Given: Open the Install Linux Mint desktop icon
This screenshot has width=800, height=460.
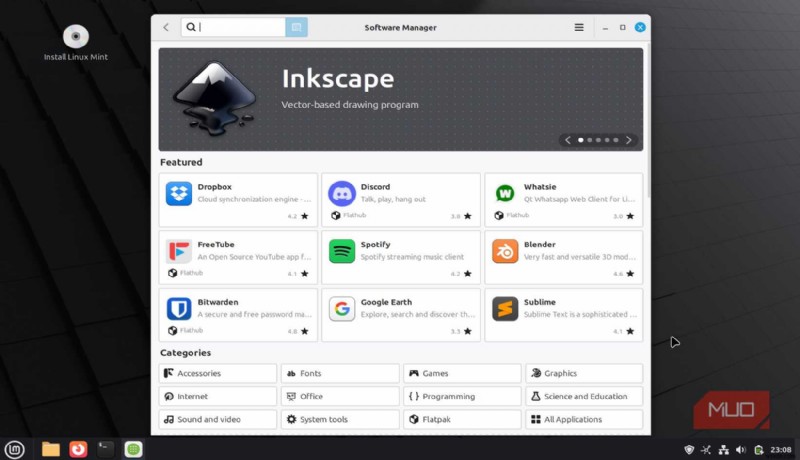Looking at the screenshot, I should (x=76, y=43).
